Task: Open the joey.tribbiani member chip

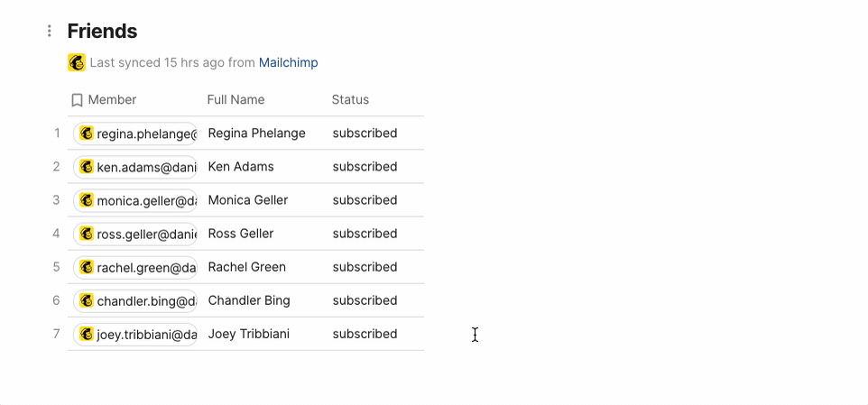Action: (146, 334)
